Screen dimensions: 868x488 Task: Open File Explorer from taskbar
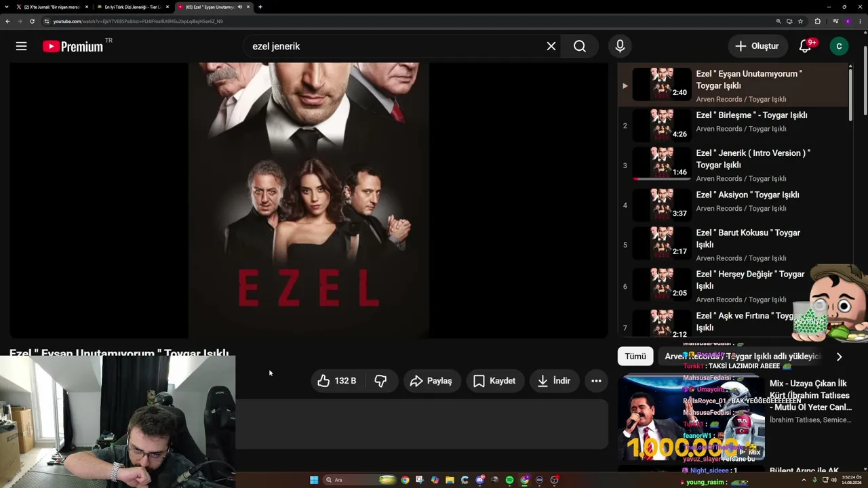click(x=450, y=480)
